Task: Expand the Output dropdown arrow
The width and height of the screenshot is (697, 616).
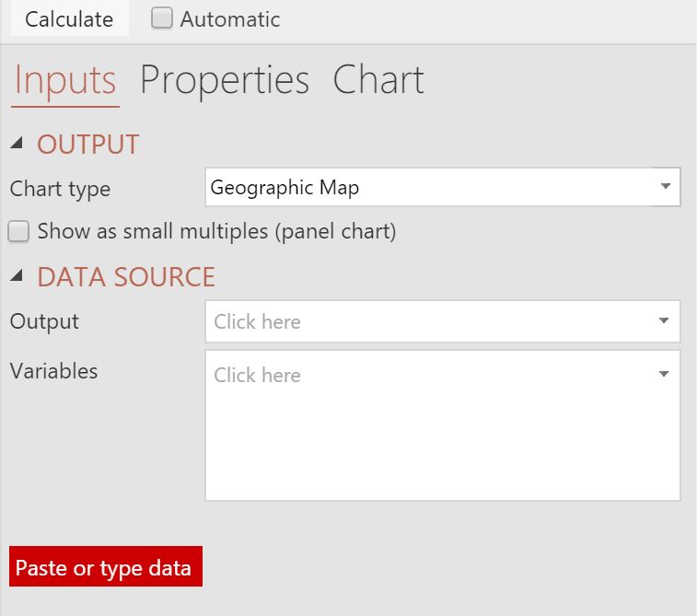Action: point(664,320)
